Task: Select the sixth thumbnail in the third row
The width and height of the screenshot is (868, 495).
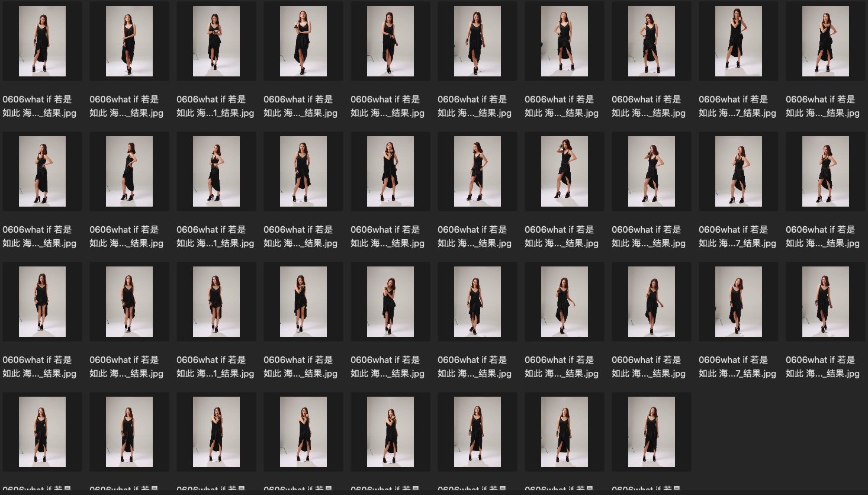Action: click(477, 302)
